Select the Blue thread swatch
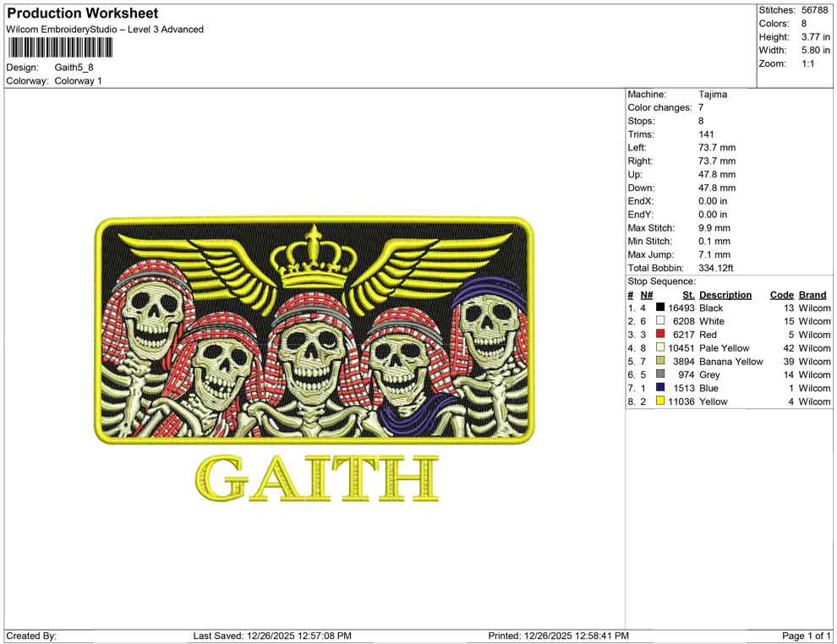 point(659,388)
